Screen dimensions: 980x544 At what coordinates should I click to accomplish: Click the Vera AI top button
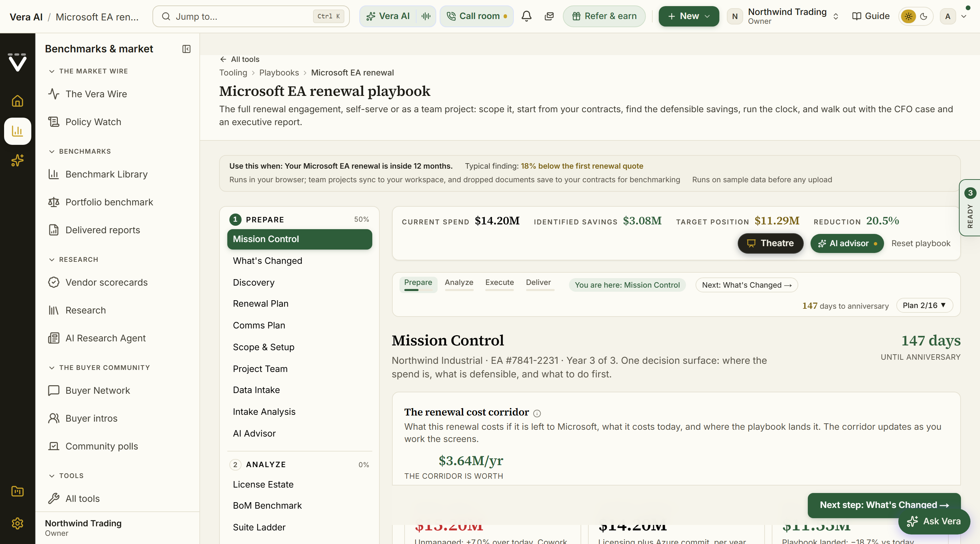(388, 16)
